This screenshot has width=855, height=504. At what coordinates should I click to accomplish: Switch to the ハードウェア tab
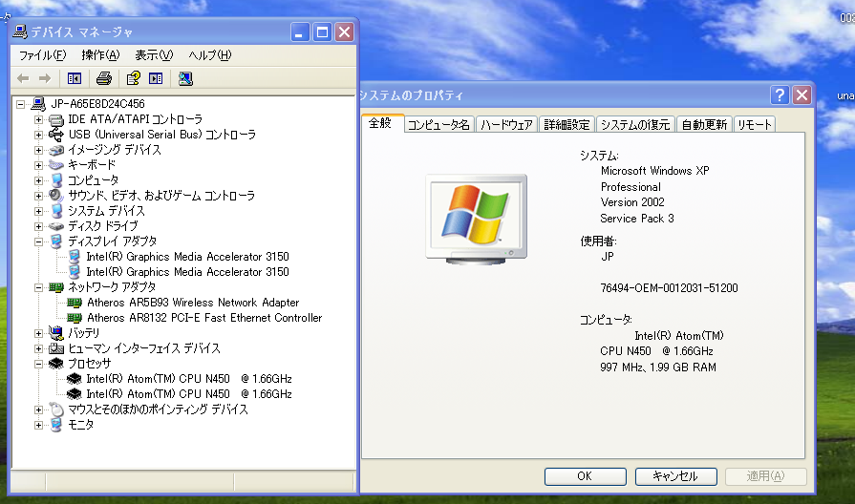(506, 125)
